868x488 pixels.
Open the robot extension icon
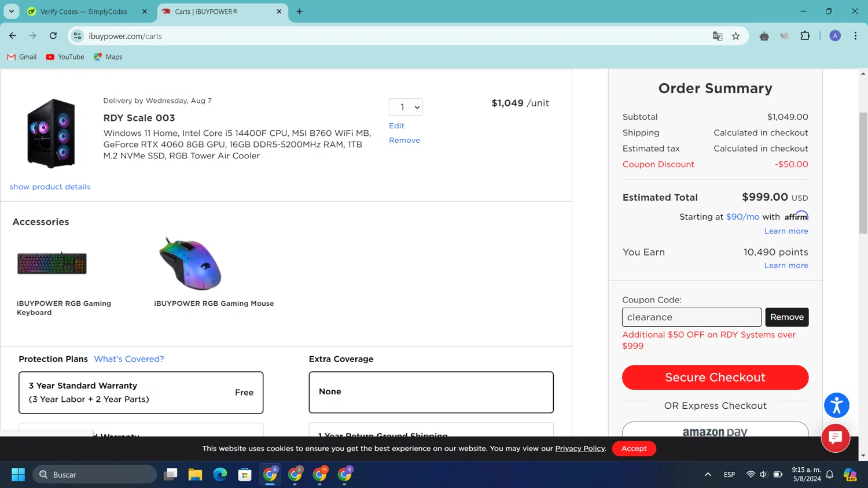[764, 36]
